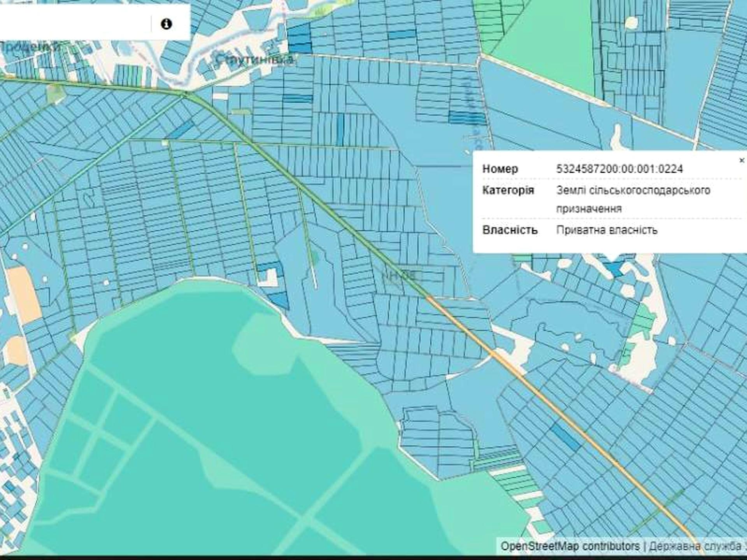Click the Приватна власність ownership value

click(607, 230)
